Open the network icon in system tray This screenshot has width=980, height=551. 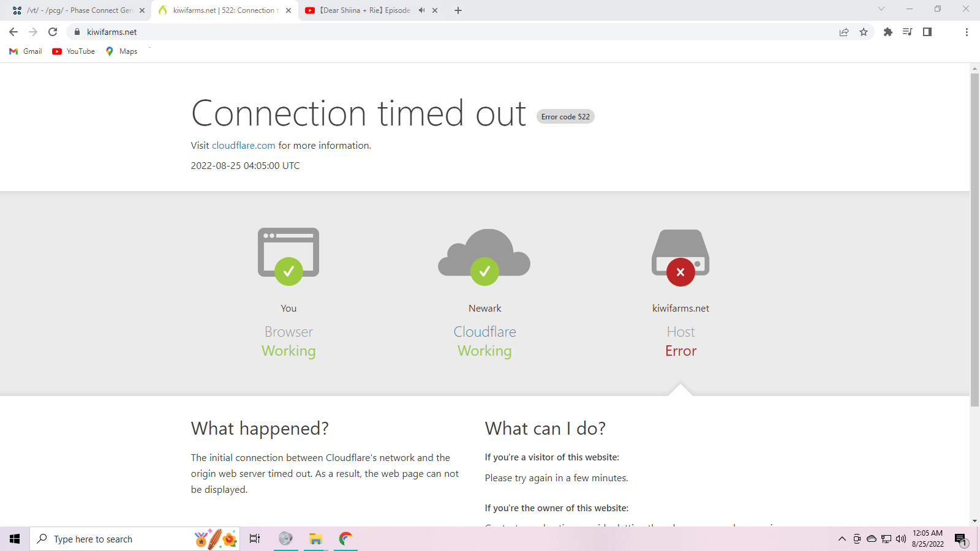click(886, 539)
